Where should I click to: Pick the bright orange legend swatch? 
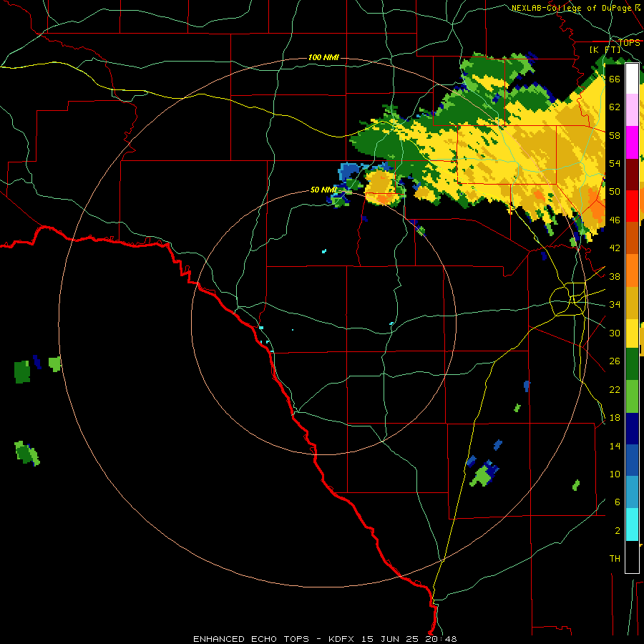click(x=632, y=270)
